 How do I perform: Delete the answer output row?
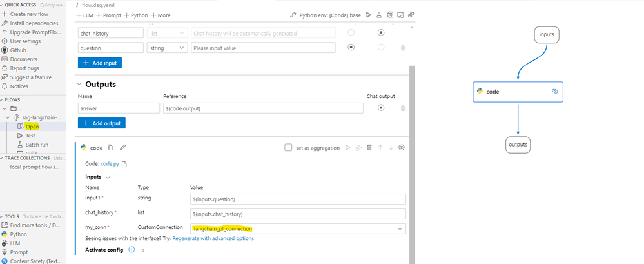[403, 108]
